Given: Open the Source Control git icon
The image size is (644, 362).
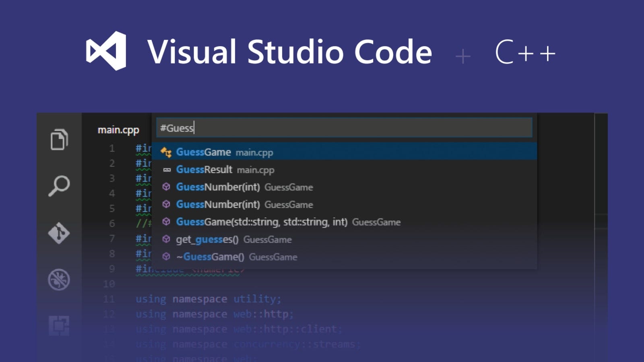Looking at the screenshot, I should 59,233.
